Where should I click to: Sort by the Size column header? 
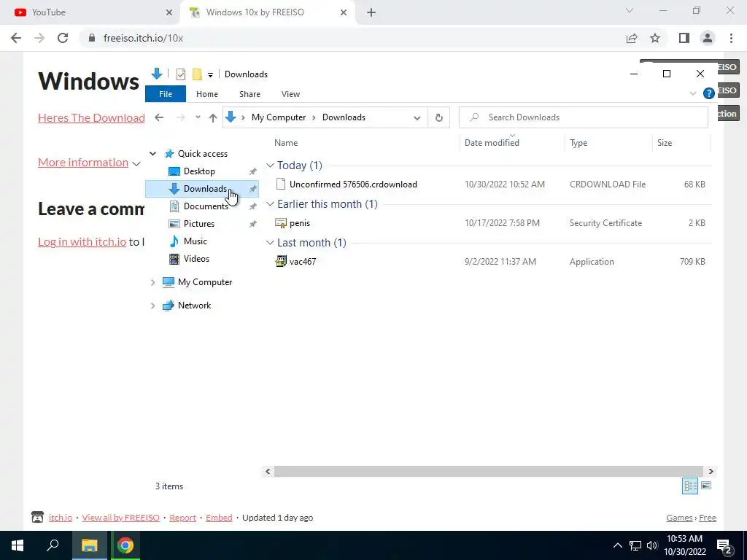664,143
